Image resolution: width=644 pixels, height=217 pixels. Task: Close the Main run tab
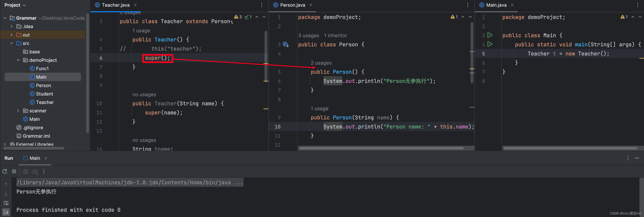coord(46,158)
